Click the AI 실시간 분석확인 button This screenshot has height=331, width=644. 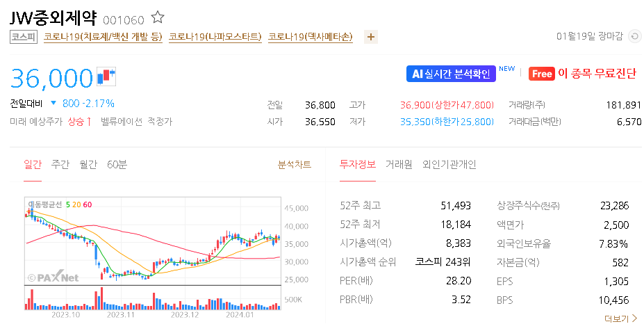click(x=451, y=74)
